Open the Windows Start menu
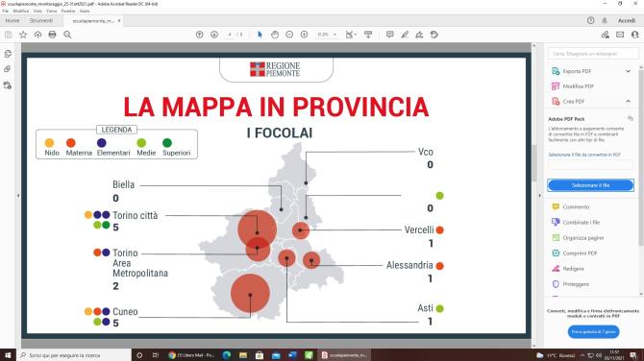 tap(8, 355)
